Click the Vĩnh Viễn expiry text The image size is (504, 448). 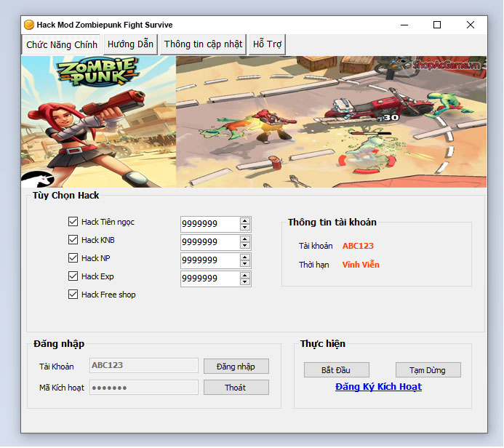pos(361,265)
